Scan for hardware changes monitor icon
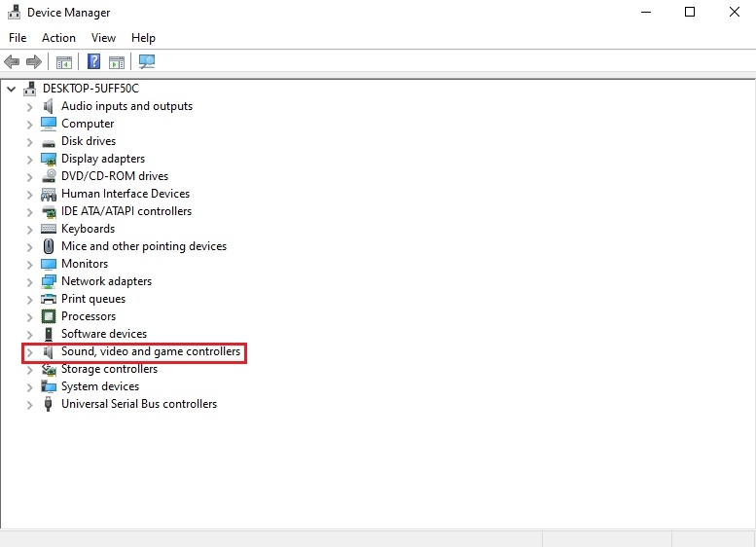756x547 pixels. tap(147, 61)
